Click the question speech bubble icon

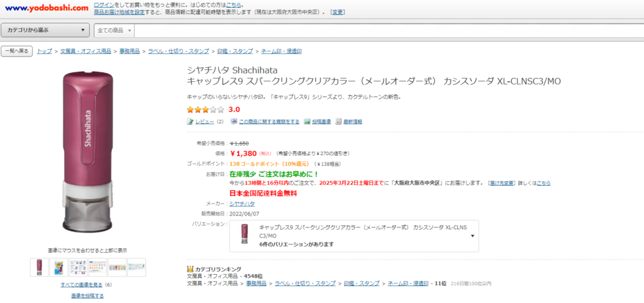click(234, 122)
